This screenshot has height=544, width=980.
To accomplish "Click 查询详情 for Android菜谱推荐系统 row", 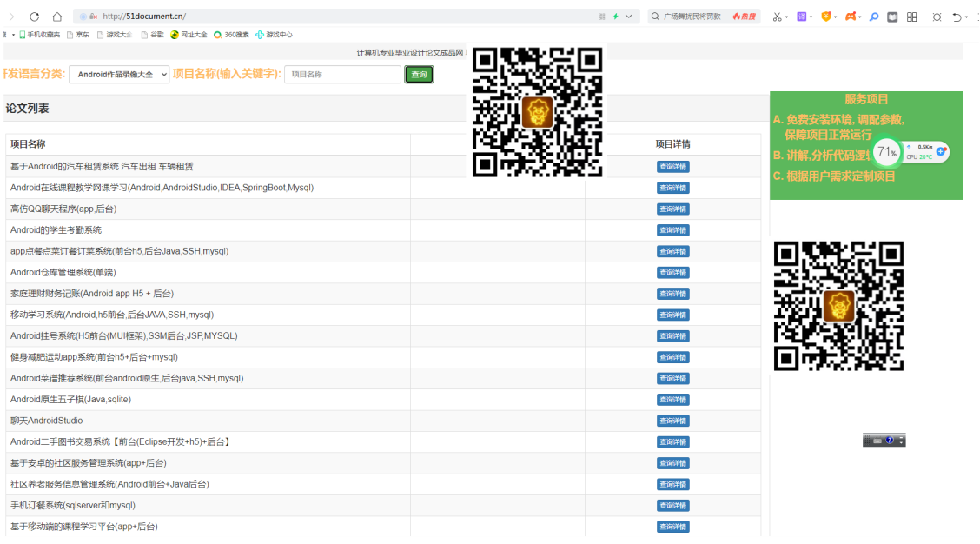I will pos(673,379).
